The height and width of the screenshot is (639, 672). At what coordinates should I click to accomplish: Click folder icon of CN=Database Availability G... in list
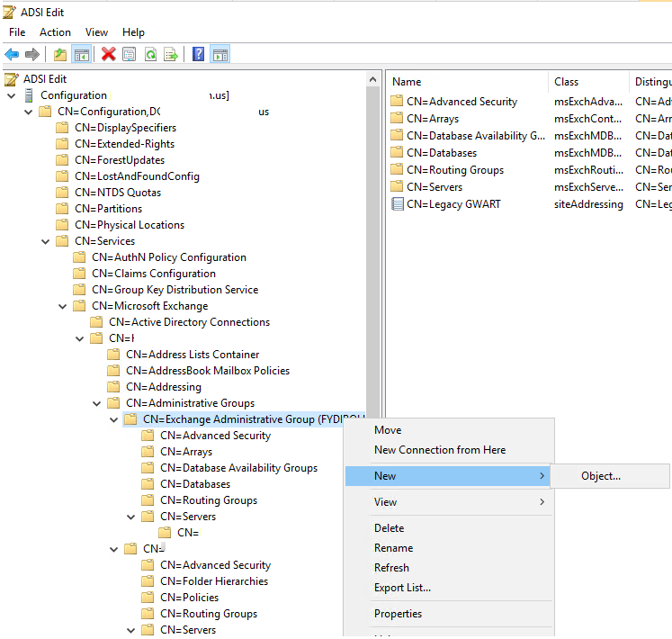click(397, 136)
